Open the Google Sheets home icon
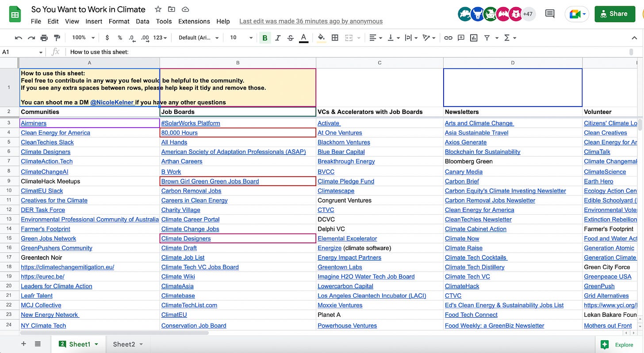The image size is (644, 353). tap(15, 14)
